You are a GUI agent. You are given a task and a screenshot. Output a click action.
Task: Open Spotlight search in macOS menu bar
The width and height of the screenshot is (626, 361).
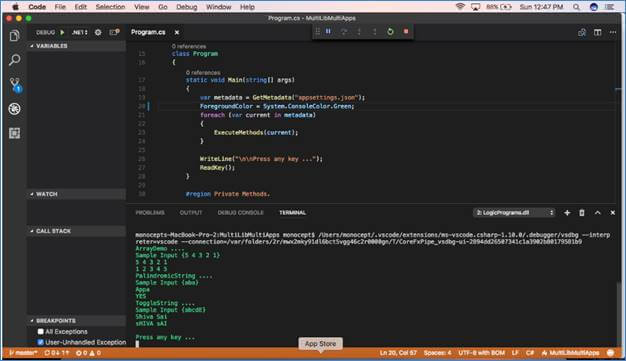click(576, 7)
